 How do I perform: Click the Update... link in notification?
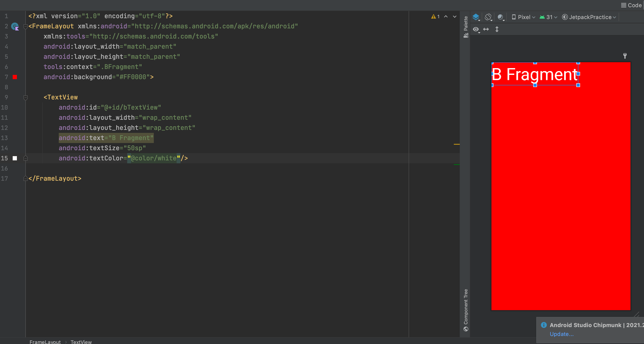tap(562, 334)
